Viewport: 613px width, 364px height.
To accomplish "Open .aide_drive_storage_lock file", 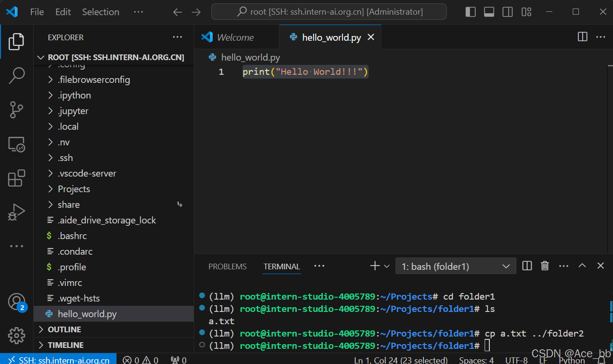I will [114, 220].
